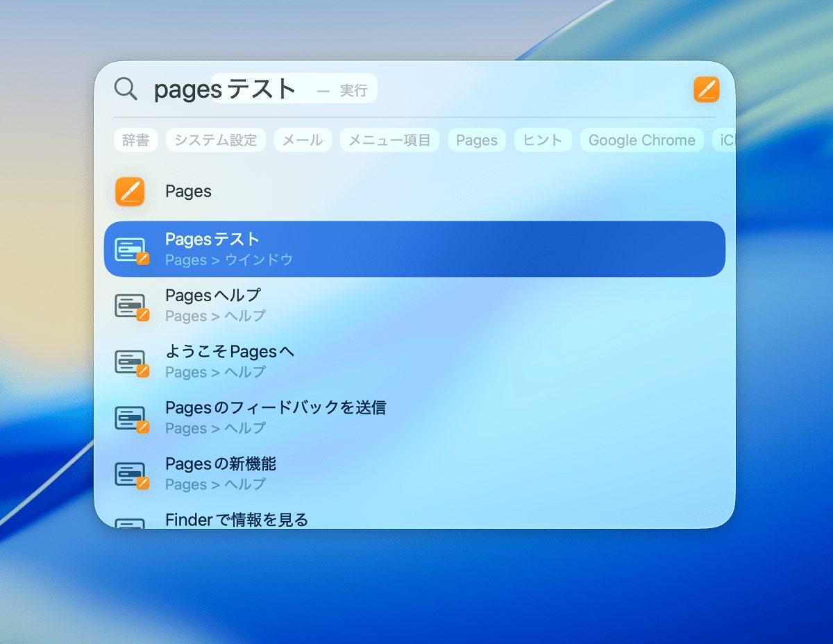Select the 辞書 filter chip
The height and width of the screenshot is (644, 833).
pos(136,140)
